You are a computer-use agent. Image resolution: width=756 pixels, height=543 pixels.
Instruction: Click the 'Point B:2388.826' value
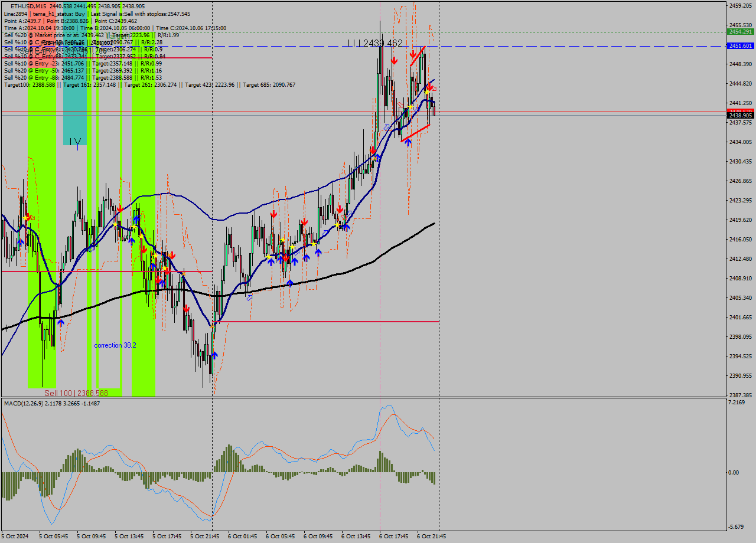tap(67, 21)
